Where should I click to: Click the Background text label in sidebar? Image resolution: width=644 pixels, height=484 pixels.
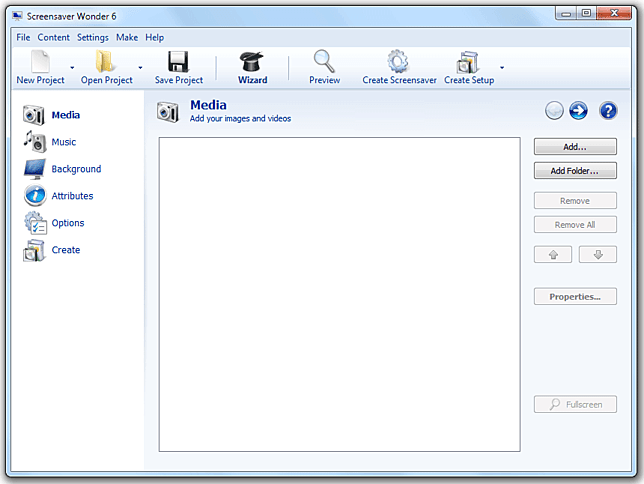[76, 169]
